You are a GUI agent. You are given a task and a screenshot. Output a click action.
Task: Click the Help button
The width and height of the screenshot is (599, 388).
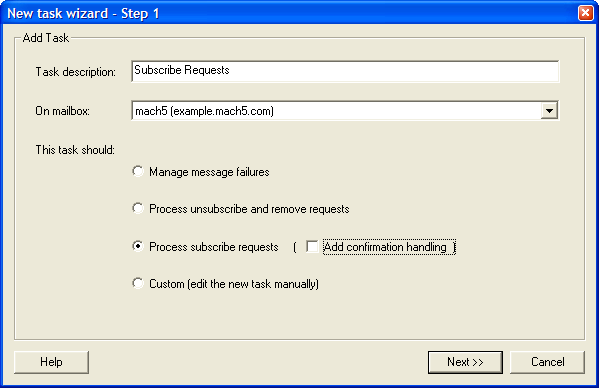pos(51,362)
